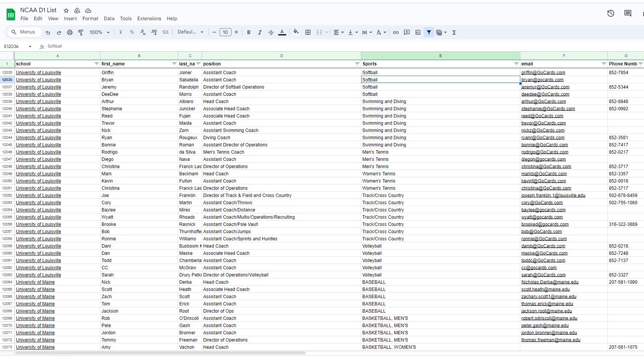Select row 12052 header

7,195
